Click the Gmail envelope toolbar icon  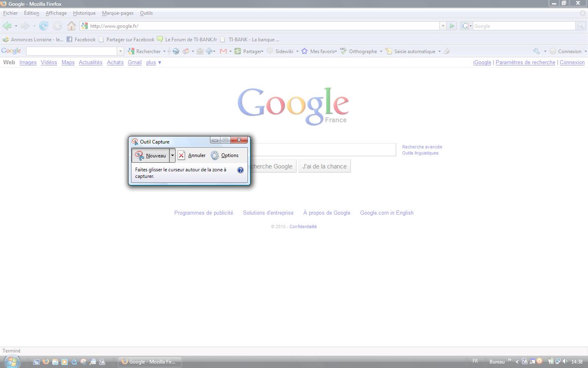coord(223,51)
